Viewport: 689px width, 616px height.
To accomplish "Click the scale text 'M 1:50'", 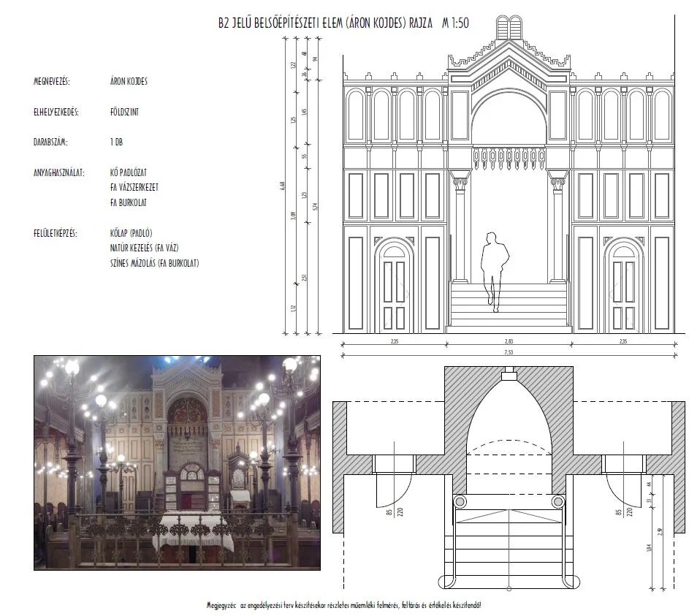I will 455,23.
